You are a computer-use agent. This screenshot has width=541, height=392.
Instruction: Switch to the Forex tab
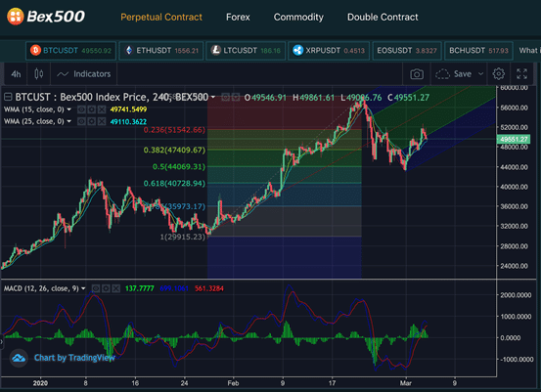[238, 17]
